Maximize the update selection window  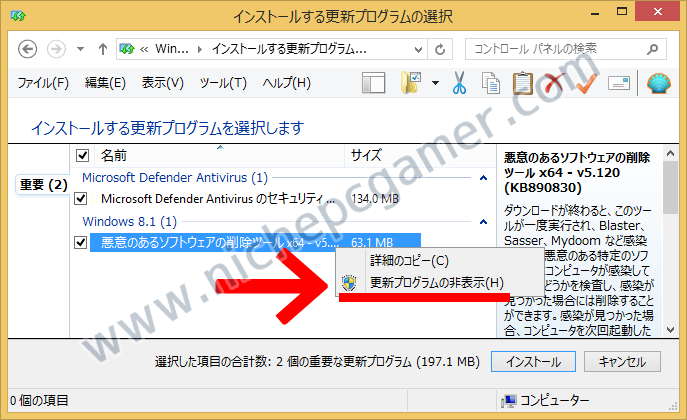coord(622,12)
